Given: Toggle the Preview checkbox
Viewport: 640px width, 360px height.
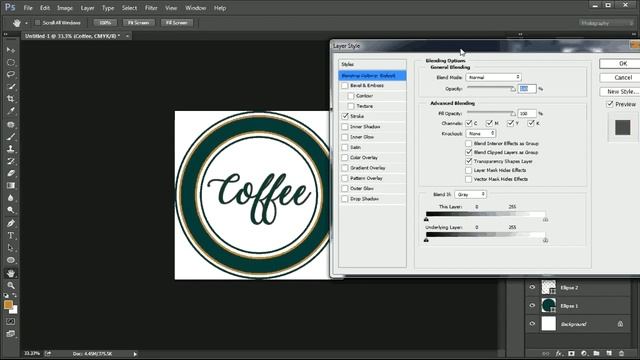Looking at the screenshot, I should pyautogui.click(x=610, y=104).
